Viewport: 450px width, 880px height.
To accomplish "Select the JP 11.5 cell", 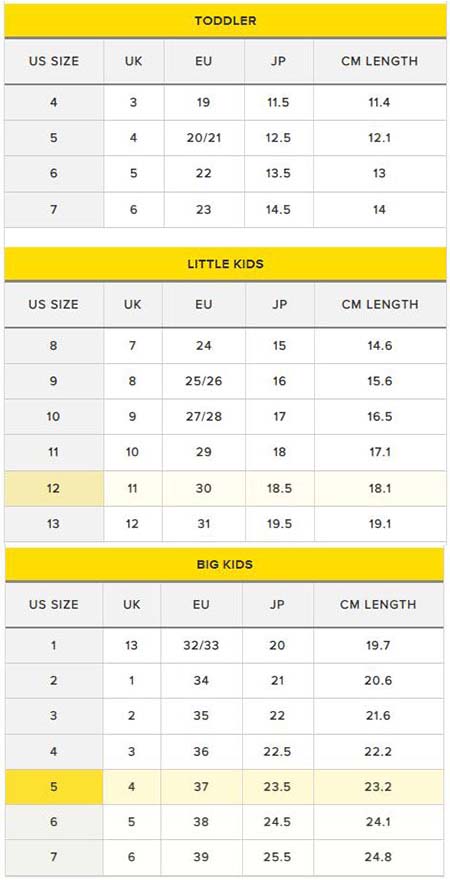I will (x=278, y=102).
